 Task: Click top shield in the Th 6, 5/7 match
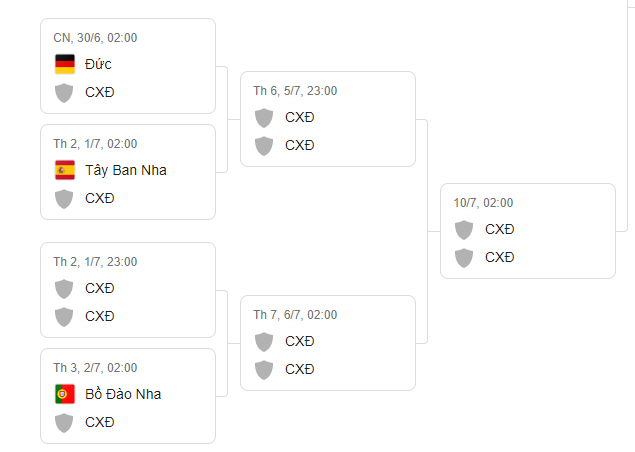(x=264, y=117)
